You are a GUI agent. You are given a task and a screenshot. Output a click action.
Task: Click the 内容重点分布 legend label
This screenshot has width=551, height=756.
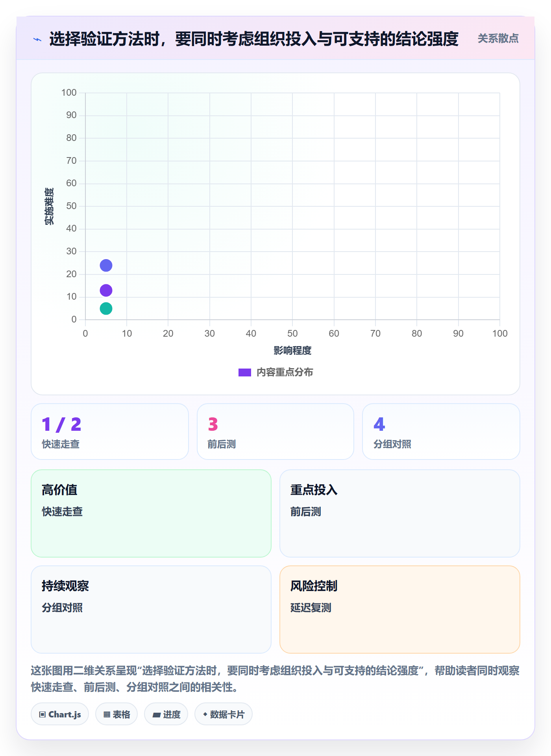(285, 372)
